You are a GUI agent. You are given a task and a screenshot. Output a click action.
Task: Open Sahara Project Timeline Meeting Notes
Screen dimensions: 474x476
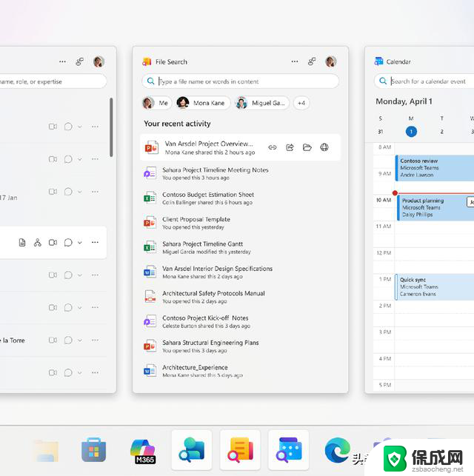click(240, 173)
